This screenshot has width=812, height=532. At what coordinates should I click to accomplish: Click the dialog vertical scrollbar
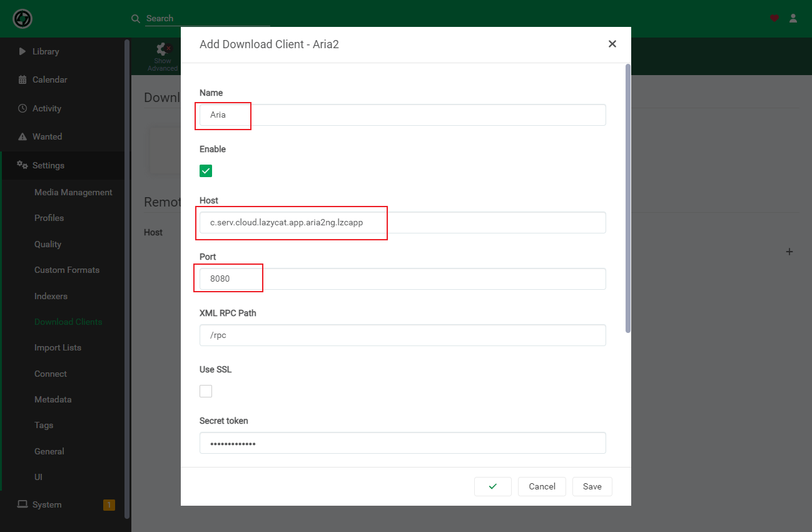(x=628, y=198)
